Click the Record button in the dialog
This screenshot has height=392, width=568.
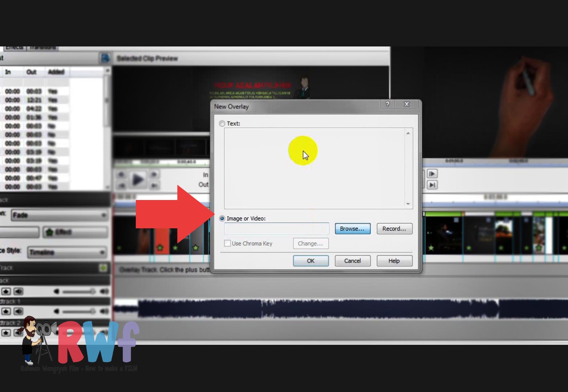394,229
